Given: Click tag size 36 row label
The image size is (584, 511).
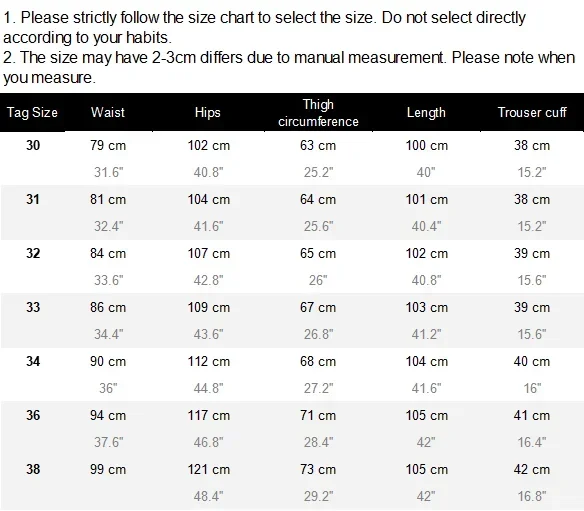Looking at the screenshot, I should click(33, 415).
